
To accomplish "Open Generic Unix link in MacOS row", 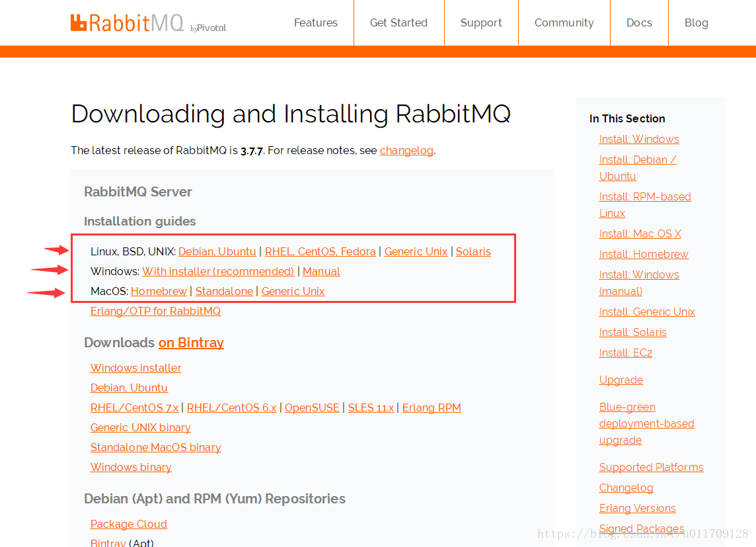I will 293,291.
